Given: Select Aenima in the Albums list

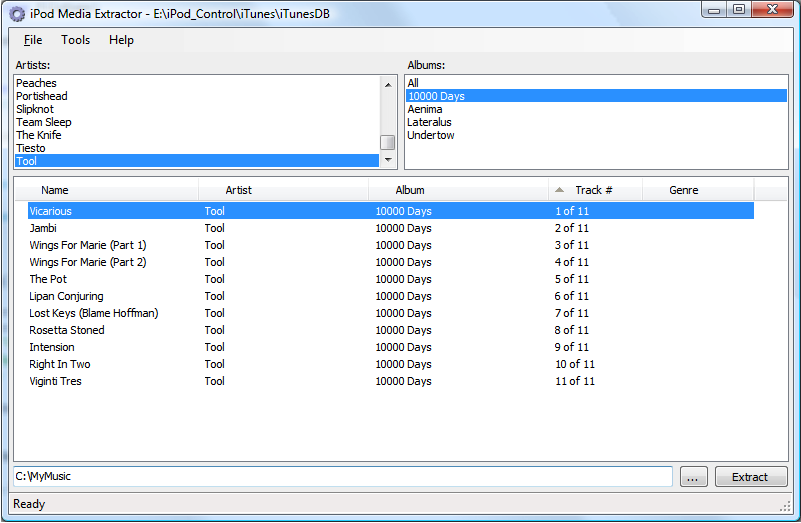Looking at the screenshot, I should pos(596,109).
